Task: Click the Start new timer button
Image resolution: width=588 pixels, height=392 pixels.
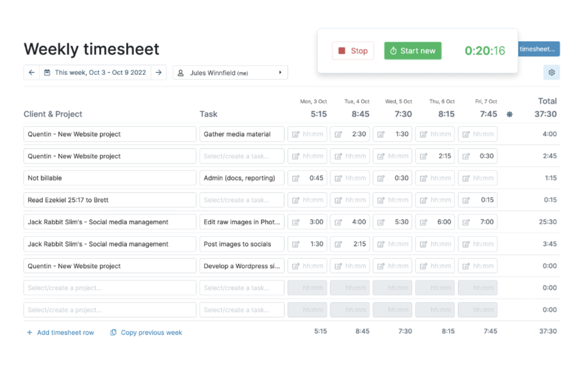Action: [413, 51]
